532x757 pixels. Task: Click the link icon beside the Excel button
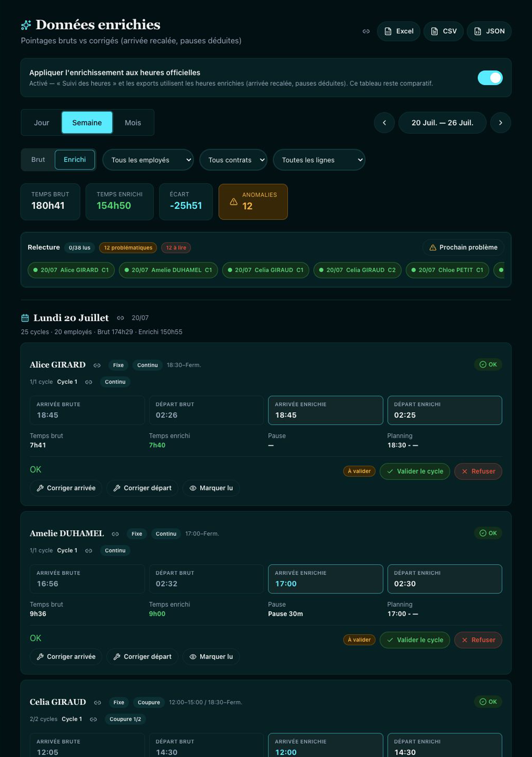[366, 31]
